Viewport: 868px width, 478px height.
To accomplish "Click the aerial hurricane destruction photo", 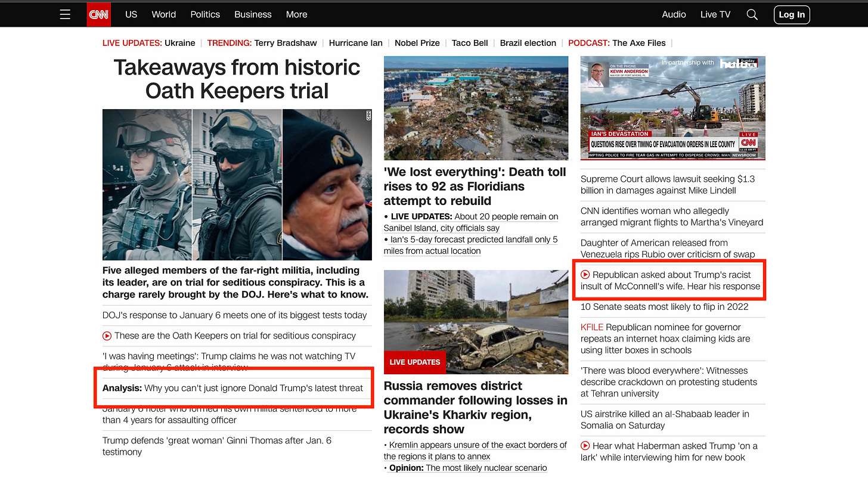I will pyautogui.click(x=476, y=108).
